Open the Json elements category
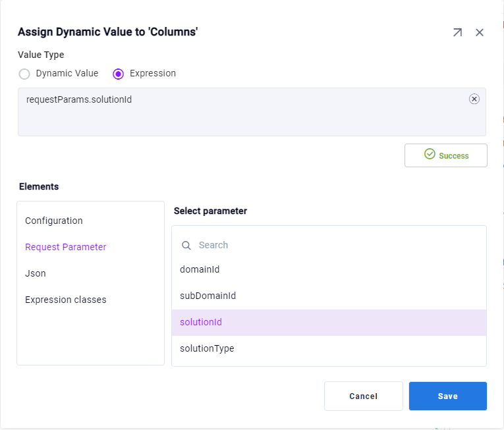Image resolution: width=504 pixels, height=430 pixels. tap(36, 273)
